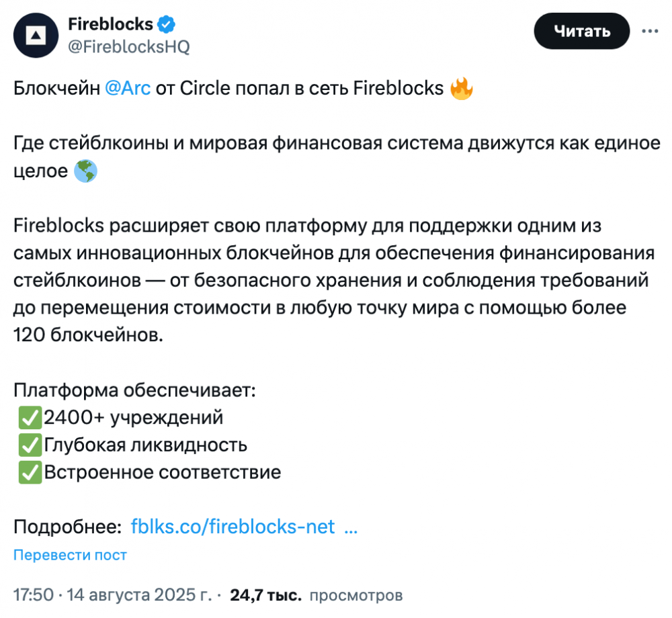Click the @FireblocksHQ handle

[x=129, y=46]
